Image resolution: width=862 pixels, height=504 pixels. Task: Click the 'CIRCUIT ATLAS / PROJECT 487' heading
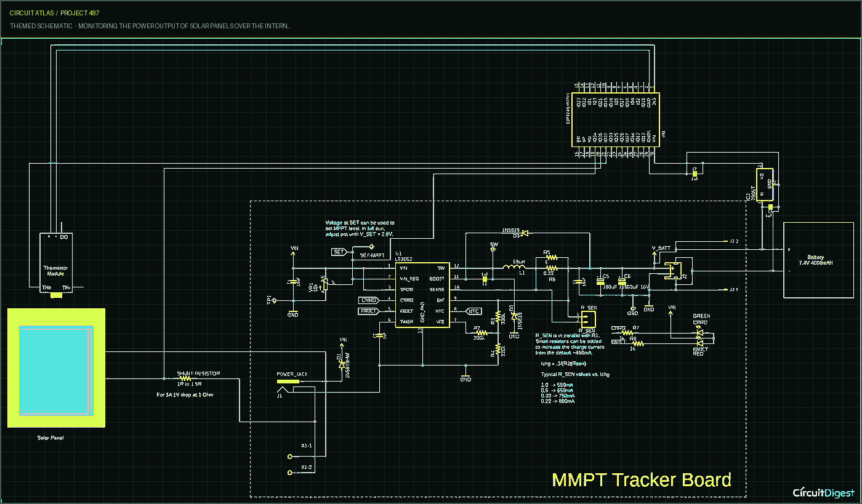pyautogui.click(x=55, y=13)
